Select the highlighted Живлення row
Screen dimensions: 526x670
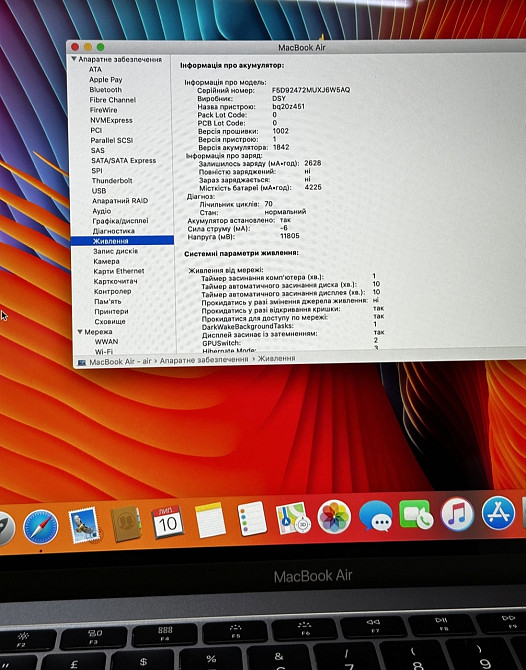pyautogui.click(x=122, y=241)
